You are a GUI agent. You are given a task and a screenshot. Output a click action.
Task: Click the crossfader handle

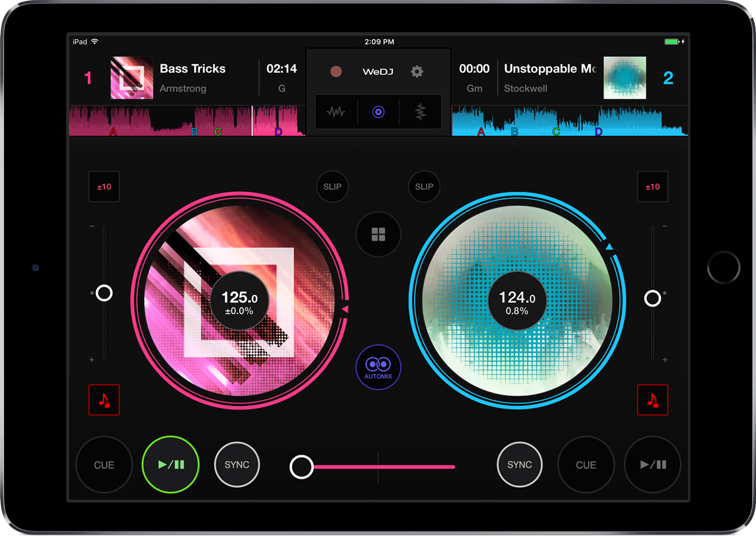[301, 467]
